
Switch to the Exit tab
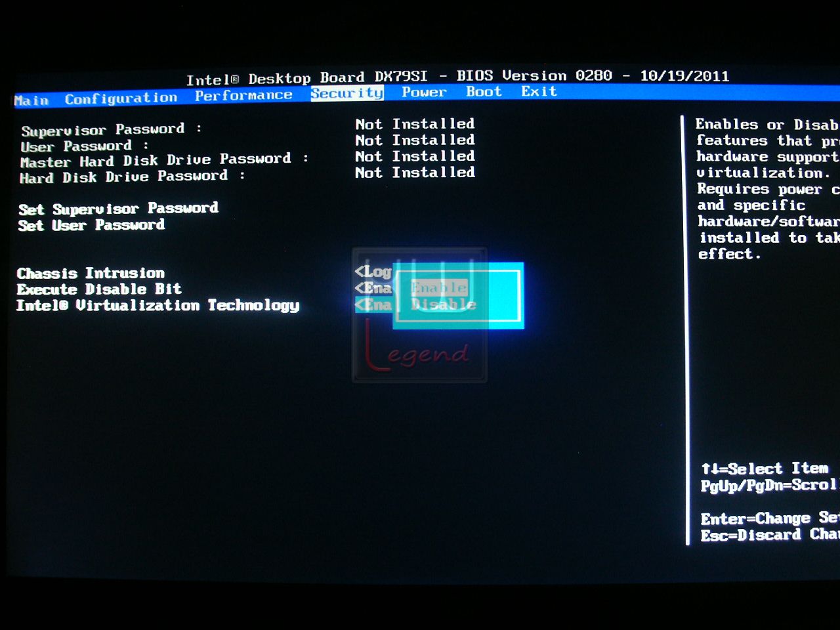click(x=539, y=91)
